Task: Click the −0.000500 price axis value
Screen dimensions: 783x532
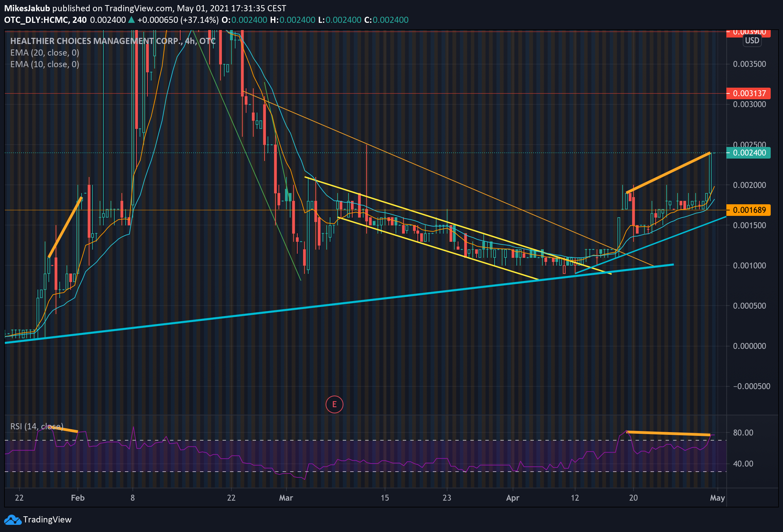Action: [x=752, y=386]
